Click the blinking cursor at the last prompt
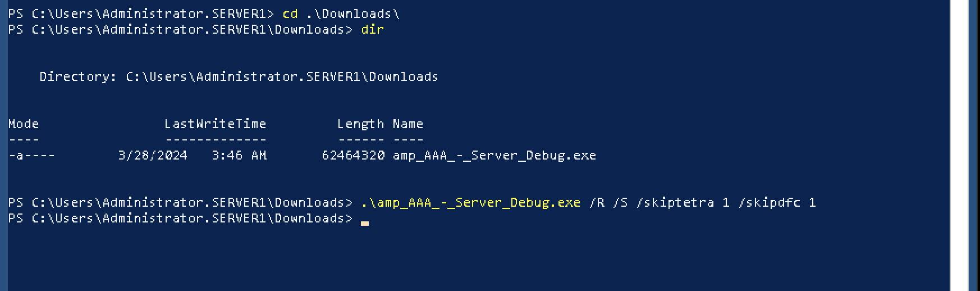Screen dimensions: 980x291 click(x=365, y=223)
